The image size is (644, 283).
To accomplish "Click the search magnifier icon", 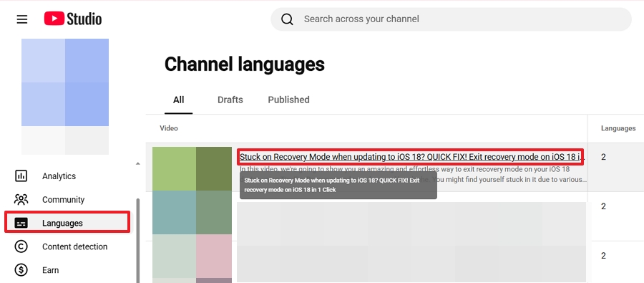I will [x=287, y=19].
